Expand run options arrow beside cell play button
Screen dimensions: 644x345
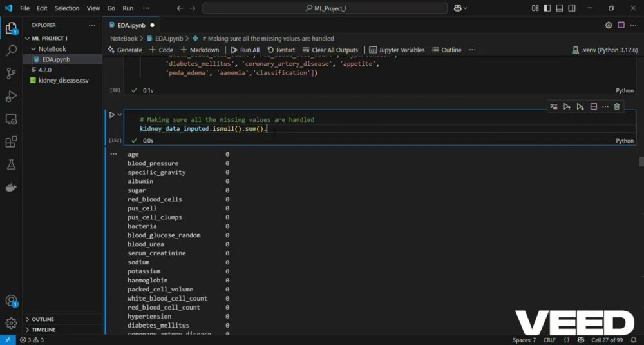(120, 115)
